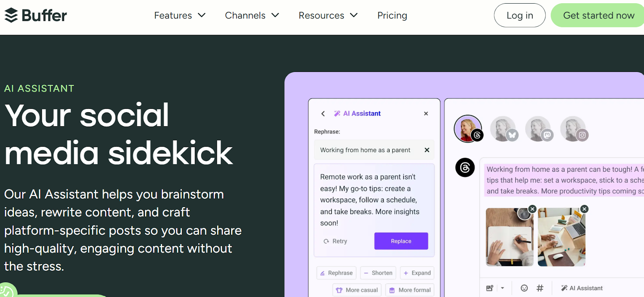Open the Channels menu label
Screen dimensions: 644x297
pyautogui.click(x=245, y=15)
